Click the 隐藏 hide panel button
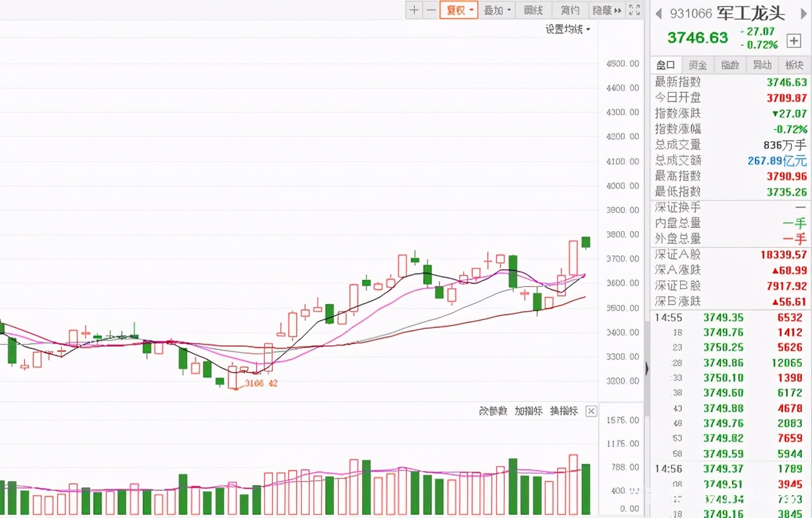Image resolution: width=812 pixels, height=518 pixels. click(607, 10)
